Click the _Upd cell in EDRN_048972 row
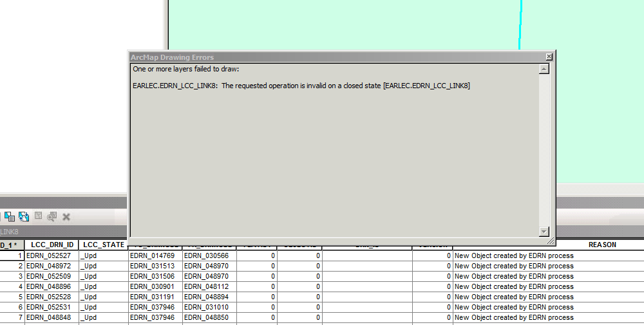The image size is (644, 325). coord(104,266)
